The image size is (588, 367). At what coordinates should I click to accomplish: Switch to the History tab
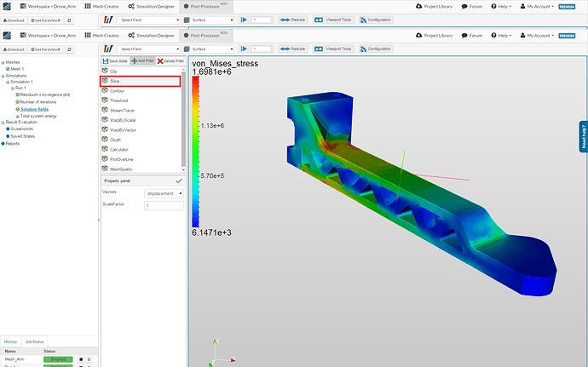(11, 341)
